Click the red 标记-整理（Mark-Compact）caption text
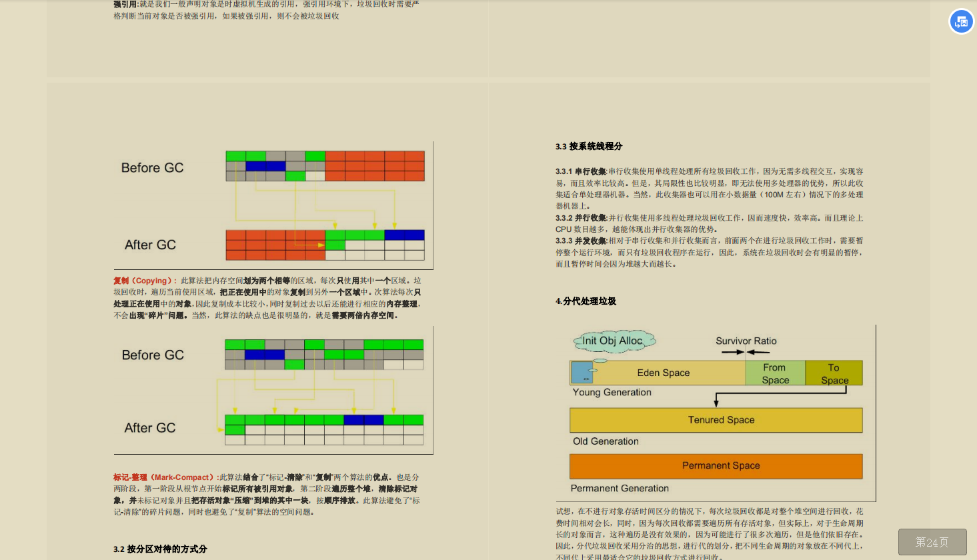Screen dimensions: 977x560 click(165, 477)
